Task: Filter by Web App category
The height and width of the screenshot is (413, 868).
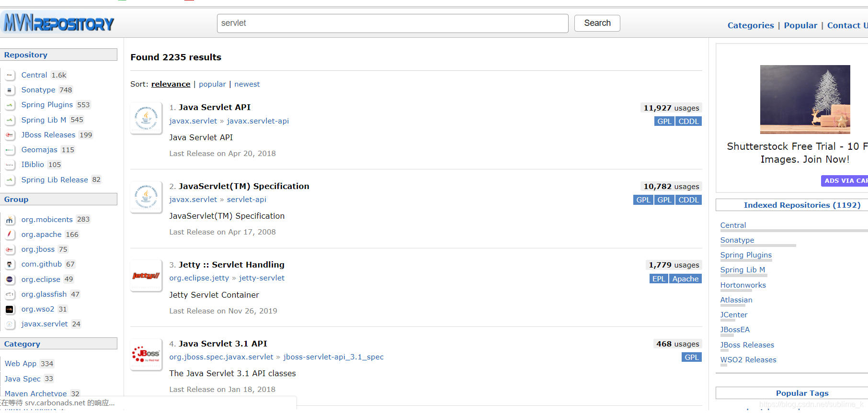Action: [x=21, y=364]
